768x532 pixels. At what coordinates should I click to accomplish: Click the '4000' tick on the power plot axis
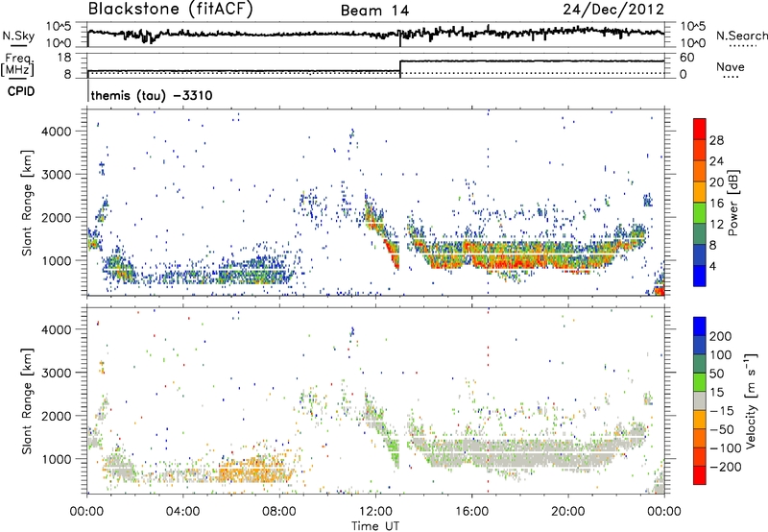click(56, 132)
